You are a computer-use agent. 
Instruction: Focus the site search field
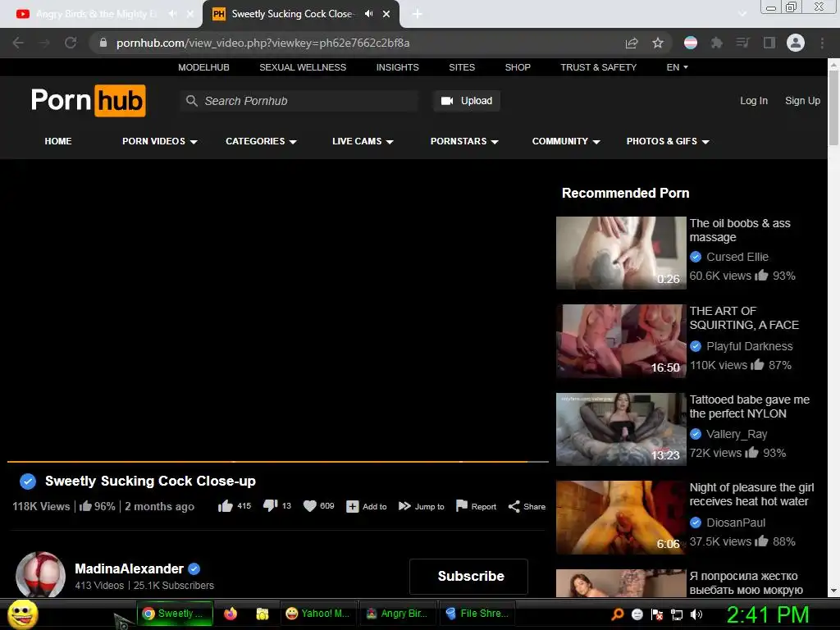coord(299,101)
